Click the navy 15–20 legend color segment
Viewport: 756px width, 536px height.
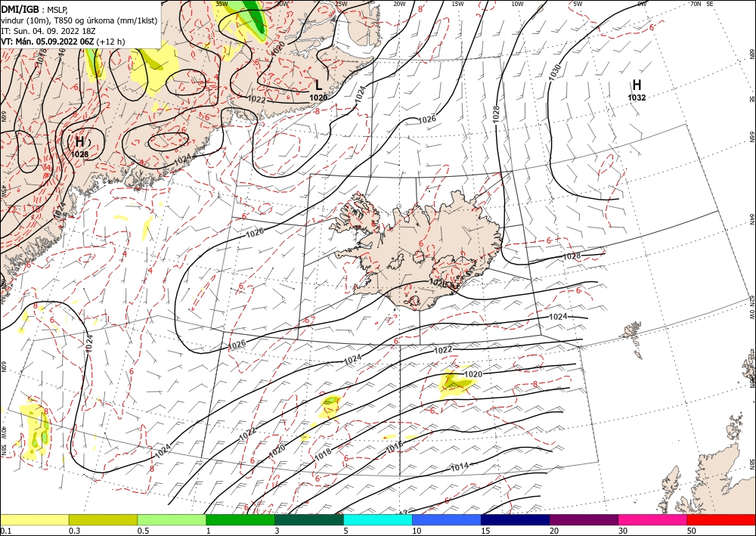tap(516, 519)
